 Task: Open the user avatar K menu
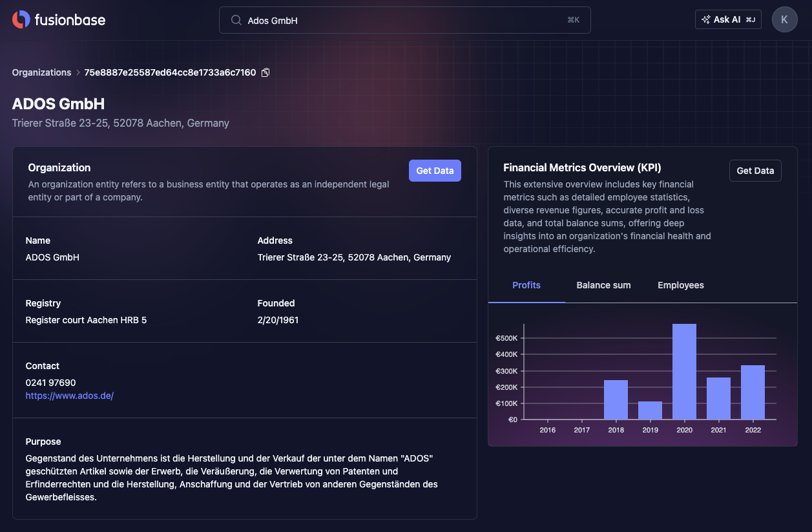pos(784,19)
